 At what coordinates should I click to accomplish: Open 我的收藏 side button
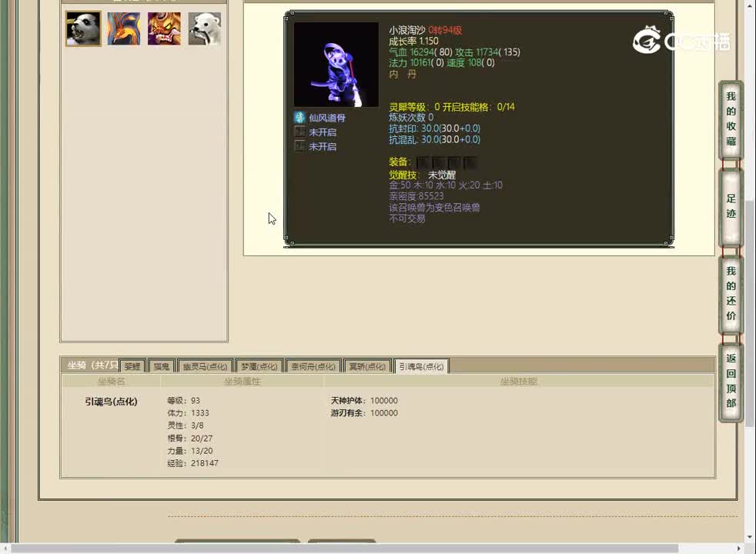point(731,119)
